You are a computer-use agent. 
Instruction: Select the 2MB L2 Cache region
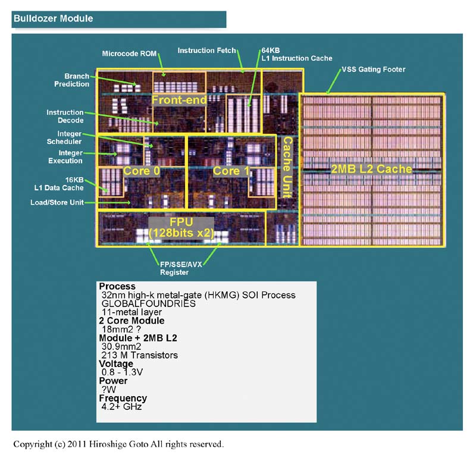coord(371,169)
